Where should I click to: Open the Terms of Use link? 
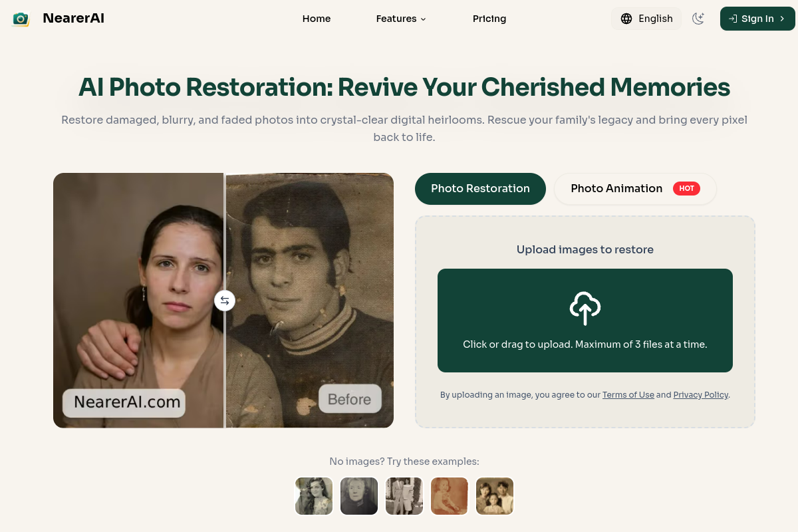(x=628, y=394)
